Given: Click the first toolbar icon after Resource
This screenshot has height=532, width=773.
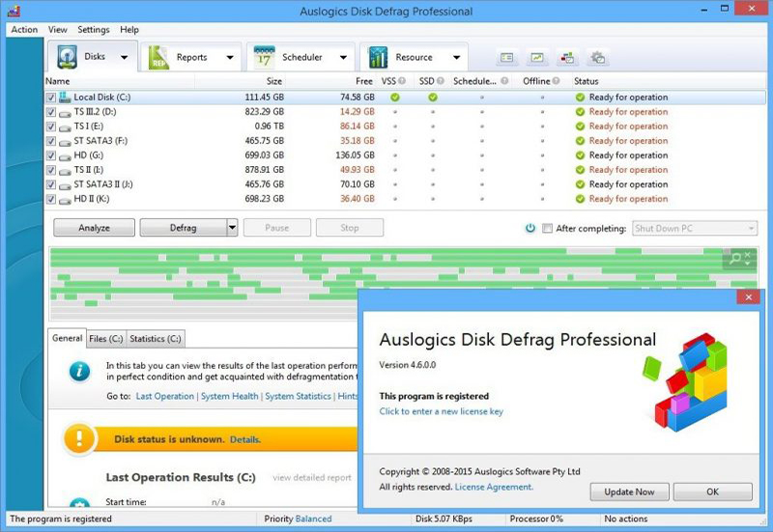Looking at the screenshot, I should click(506, 58).
